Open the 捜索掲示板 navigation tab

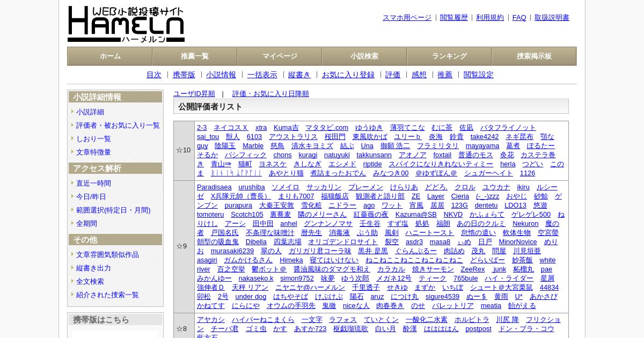pos(534,56)
